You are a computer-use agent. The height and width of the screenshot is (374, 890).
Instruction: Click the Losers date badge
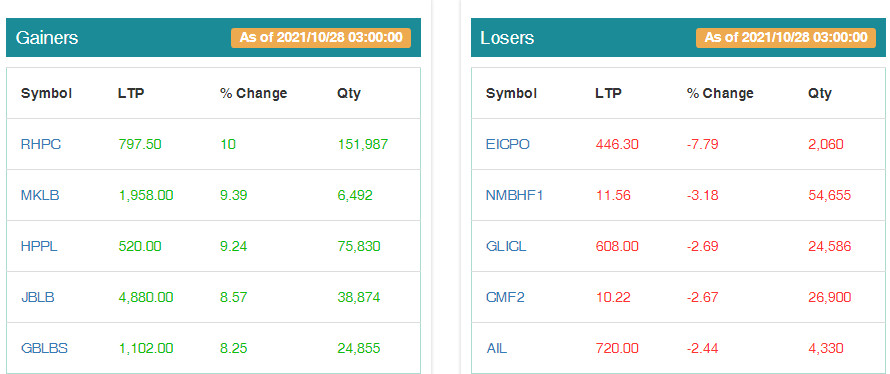pyautogui.click(x=786, y=37)
